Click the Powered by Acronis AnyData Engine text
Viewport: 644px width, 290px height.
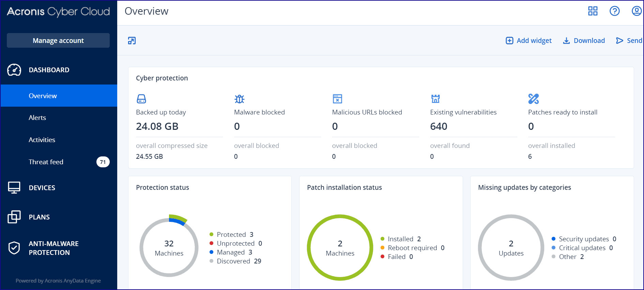click(58, 281)
